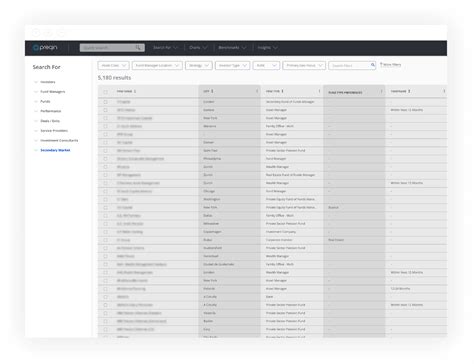This screenshot has height=364, width=474.
Task: Click the 'Investment Company' firm type cell
Action: pyautogui.click(x=281, y=232)
